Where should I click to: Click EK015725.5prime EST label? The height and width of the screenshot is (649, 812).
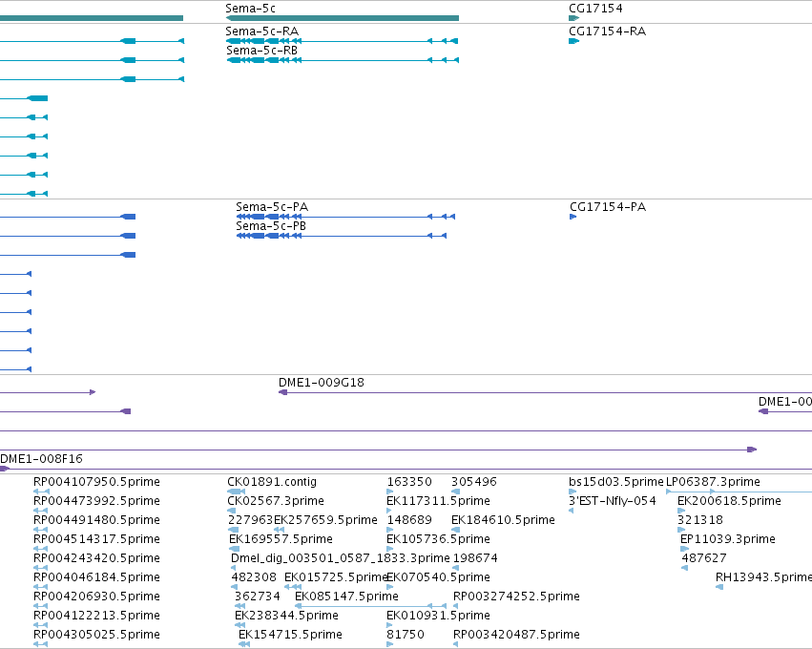click(x=336, y=577)
